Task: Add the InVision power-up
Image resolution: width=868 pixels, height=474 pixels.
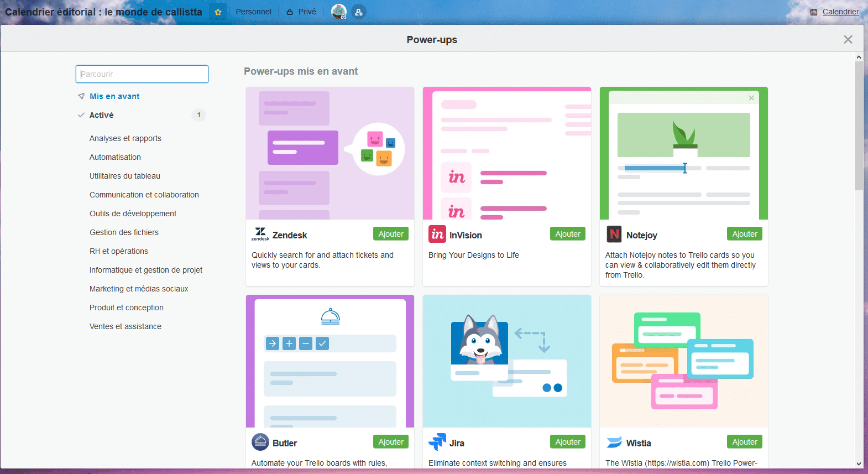Action: click(x=568, y=234)
